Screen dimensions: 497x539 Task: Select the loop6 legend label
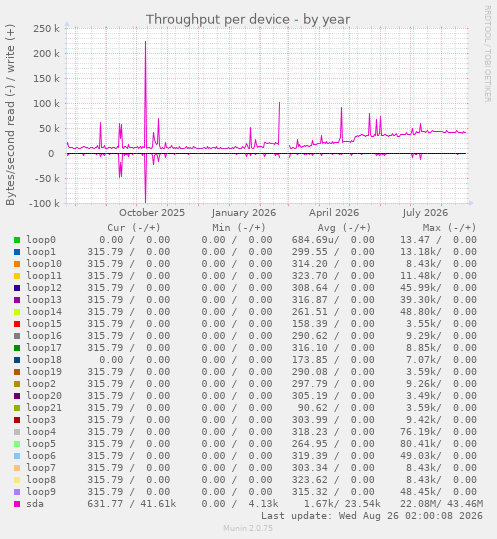point(41,455)
